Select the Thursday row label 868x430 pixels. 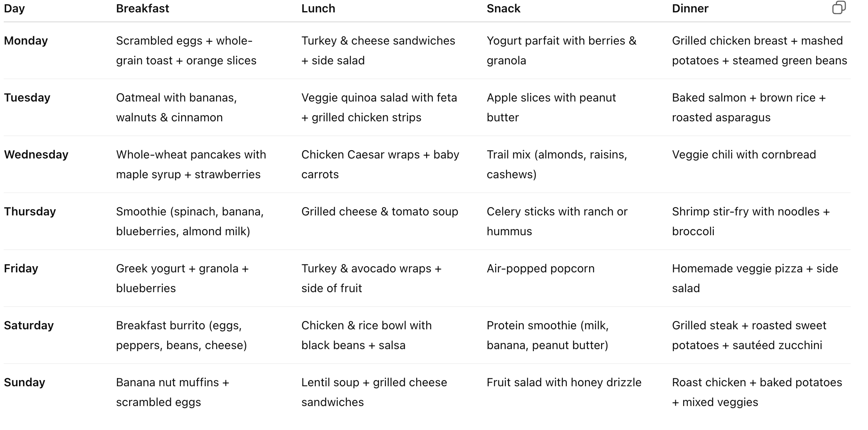(30, 212)
